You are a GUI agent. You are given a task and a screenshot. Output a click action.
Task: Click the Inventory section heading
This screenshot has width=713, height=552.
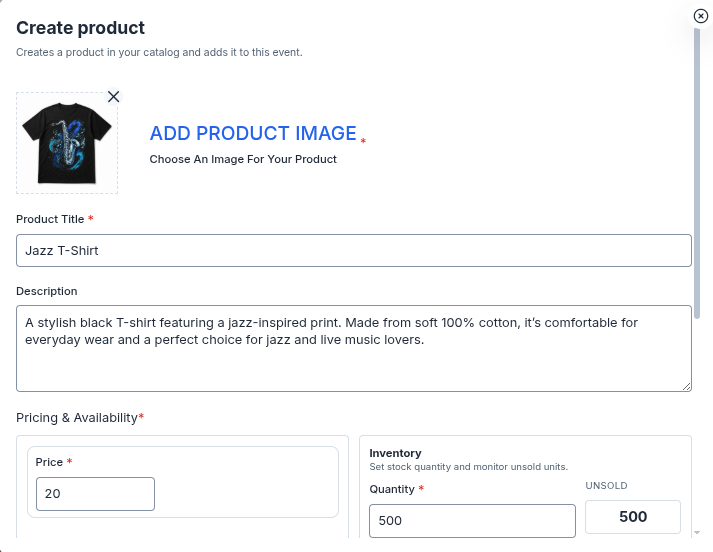click(x=395, y=453)
